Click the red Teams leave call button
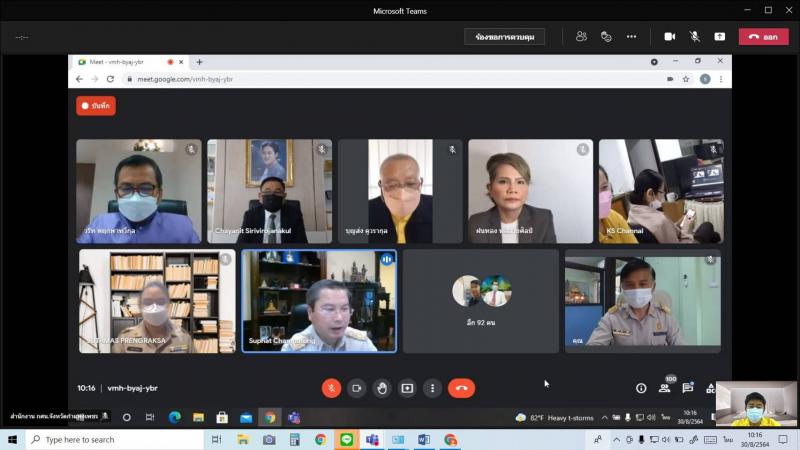This screenshot has height=450, width=800. coord(763,37)
